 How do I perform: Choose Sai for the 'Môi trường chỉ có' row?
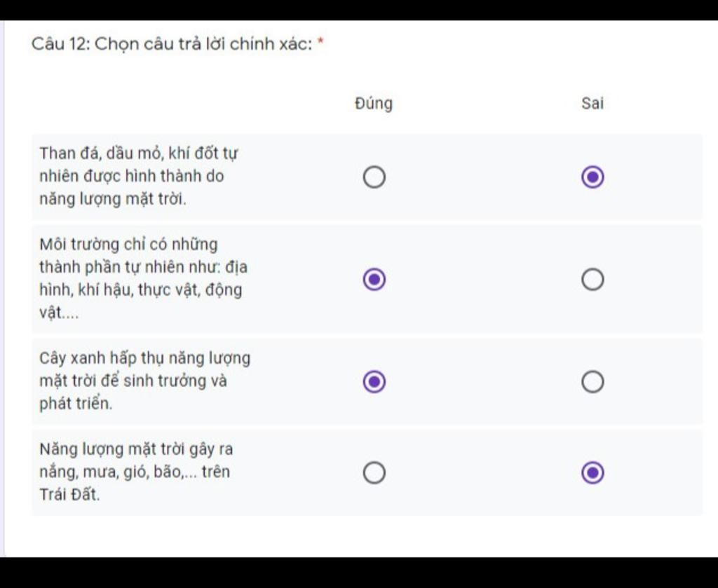592,280
